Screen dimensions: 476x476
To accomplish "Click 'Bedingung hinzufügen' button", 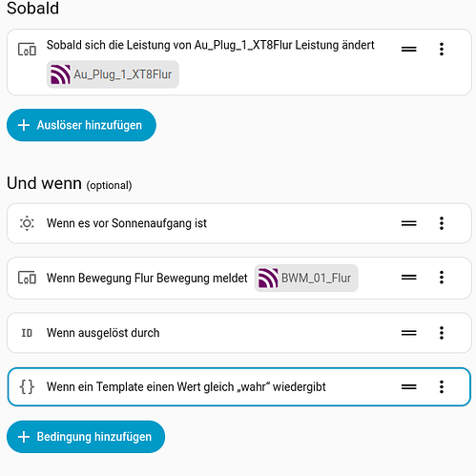I will point(86,437).
